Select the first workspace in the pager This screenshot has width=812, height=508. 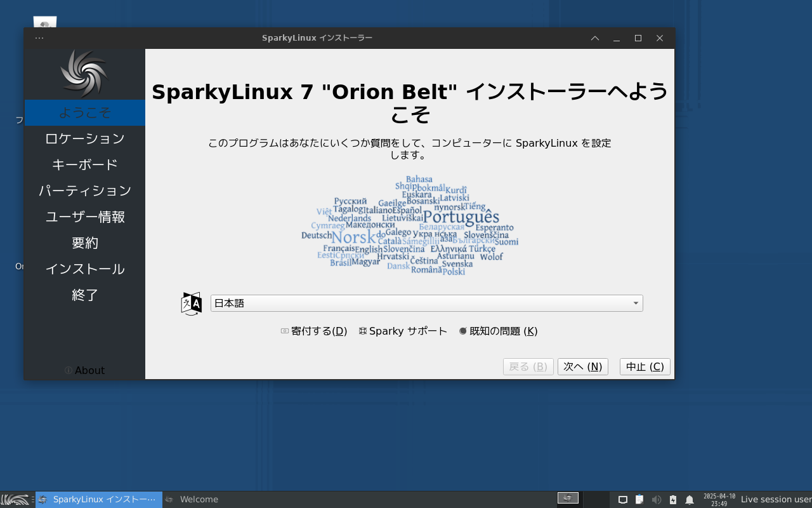[568, 498]
